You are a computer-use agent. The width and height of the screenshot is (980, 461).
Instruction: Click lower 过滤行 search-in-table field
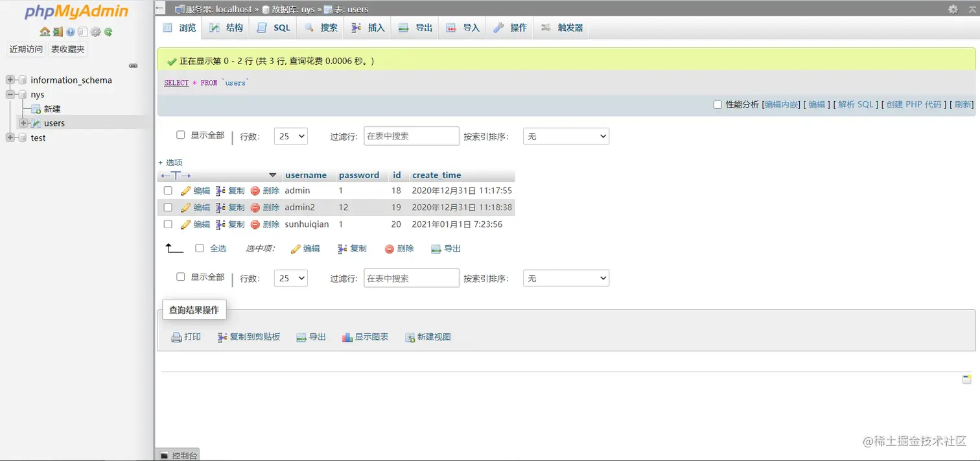[x=412, y=278]
